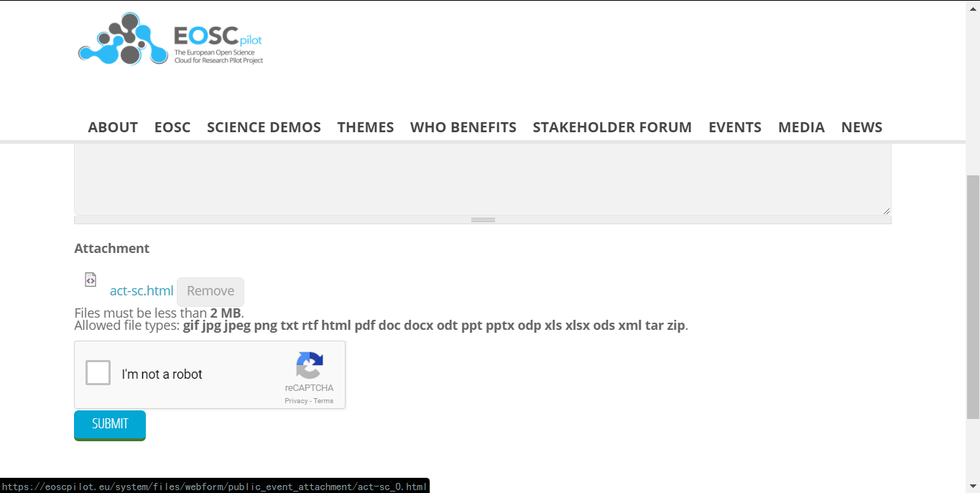
Task: Check the "I'm not a robot" box
Action: 98,372
